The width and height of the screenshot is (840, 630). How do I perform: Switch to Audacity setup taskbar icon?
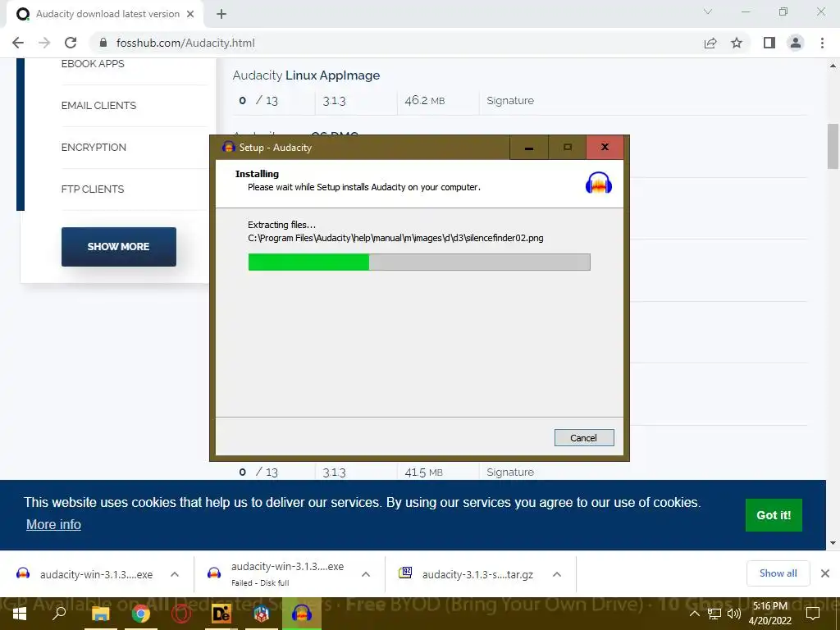[302, 614]
